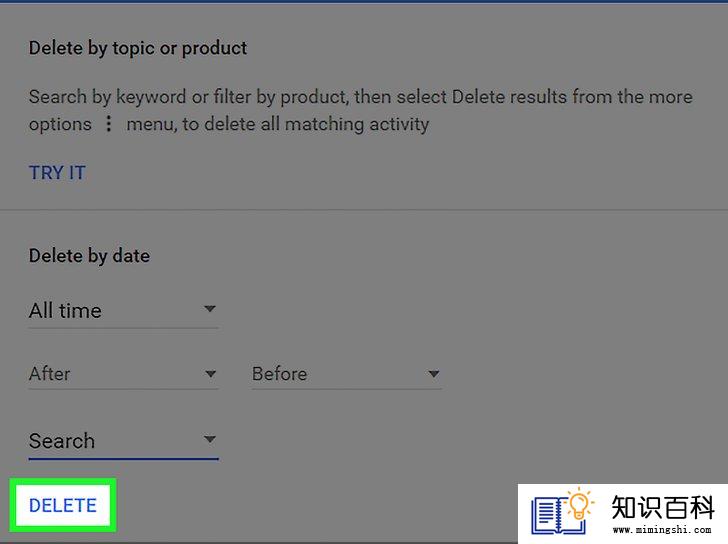Image resolution: width=728 pixels, height=544 pixels.
Task: Click the Before date field label
Action: tap(280, 374)
